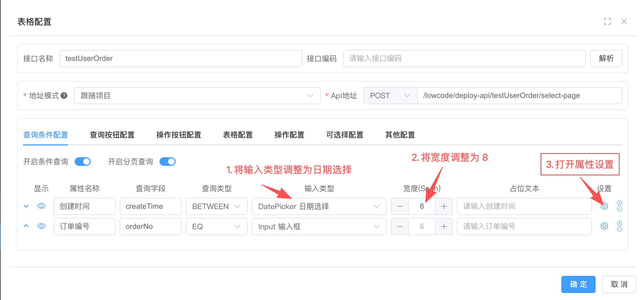Toggle 开启分页查询 switch
This screenshot has height=300, width=644.
coord(167,162)
